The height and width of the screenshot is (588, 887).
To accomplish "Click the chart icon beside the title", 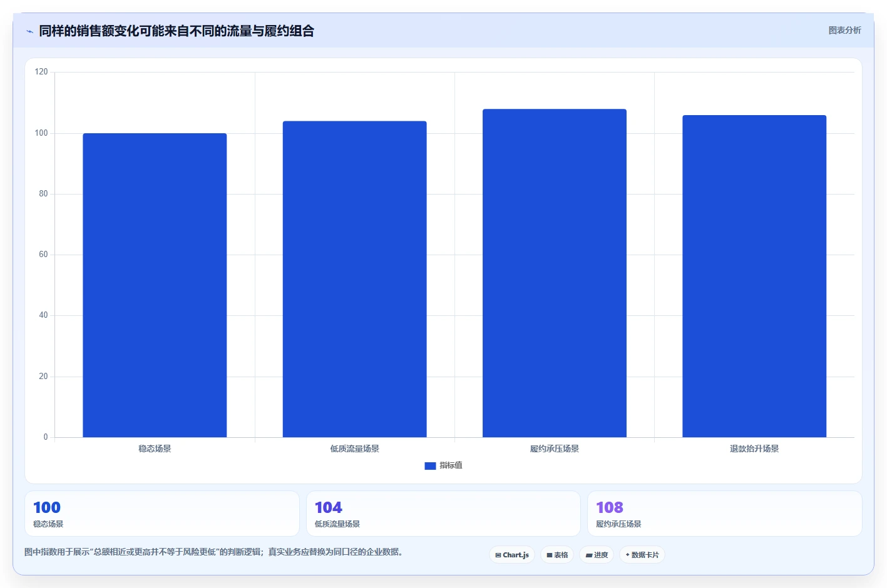I will pyautogui.click(x=29, y=31).
